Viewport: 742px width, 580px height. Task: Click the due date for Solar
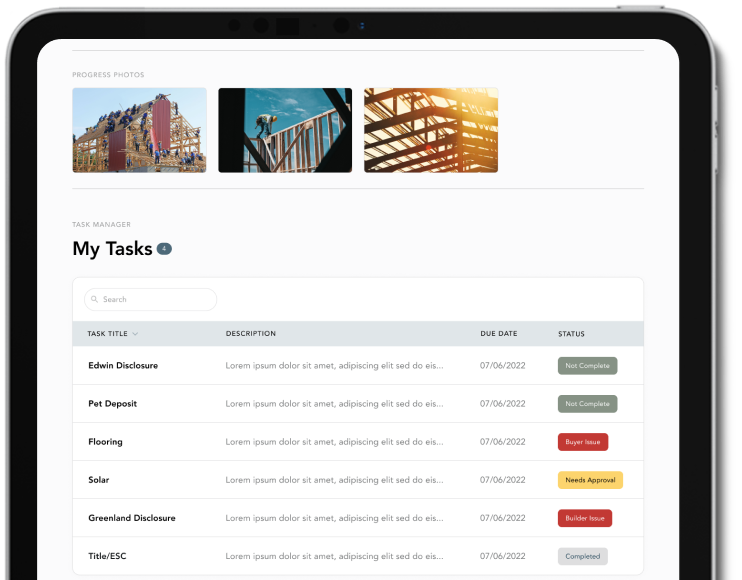click(x=503, y=480)
